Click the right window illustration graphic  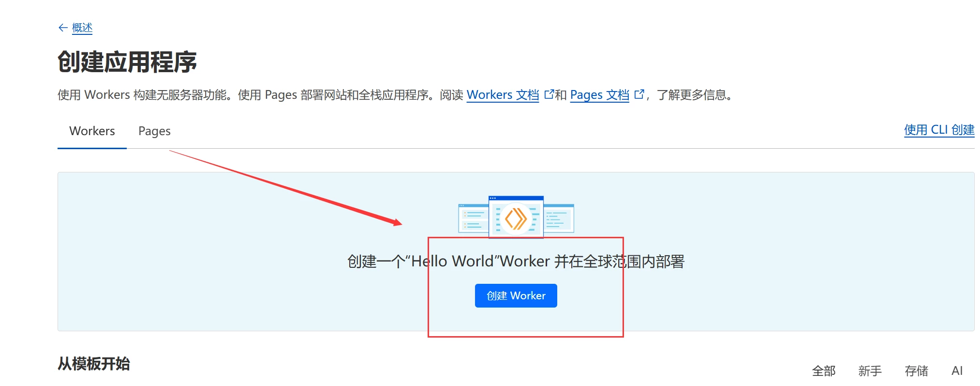click(559, 218)
